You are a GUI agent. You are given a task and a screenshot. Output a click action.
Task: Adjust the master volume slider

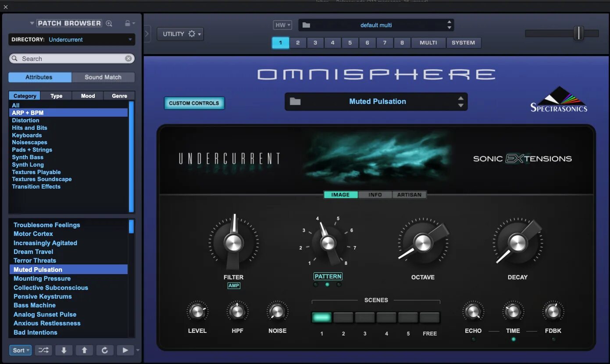[x=578, y=33]
